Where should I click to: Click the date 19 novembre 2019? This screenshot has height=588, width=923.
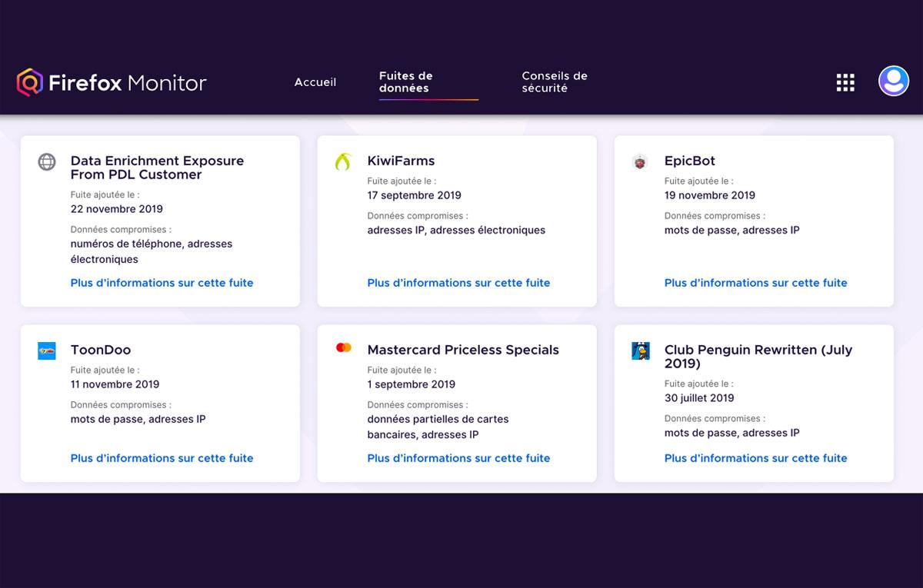point(710,195)
